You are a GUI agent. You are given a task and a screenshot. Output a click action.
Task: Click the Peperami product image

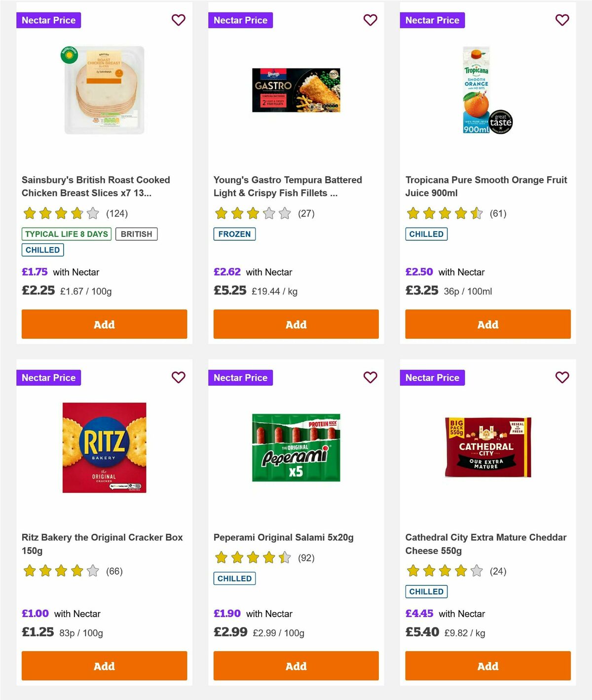coord(296,447)
